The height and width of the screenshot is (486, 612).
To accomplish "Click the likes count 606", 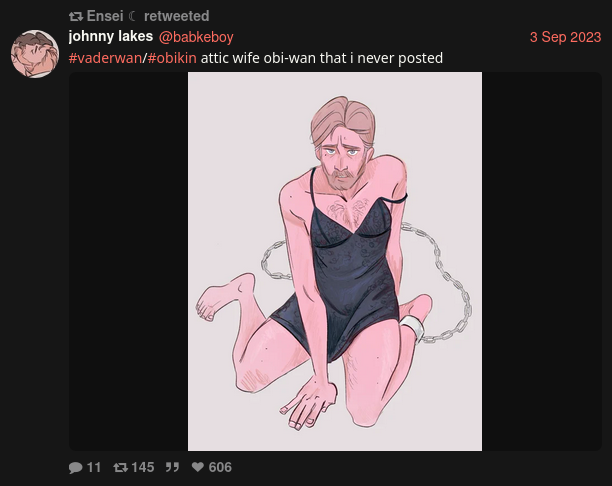I will (x=220, y=467).
